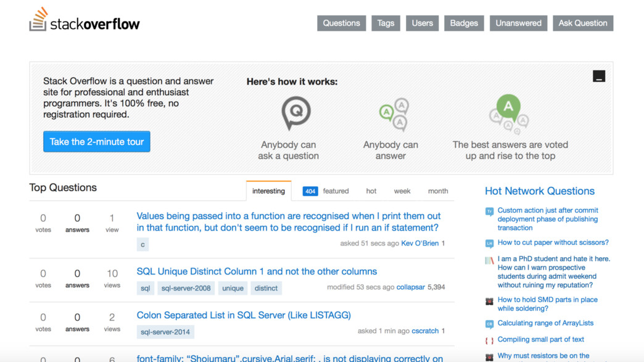
Task: Click the Stack Overflow logo
Action: [85, 20]
